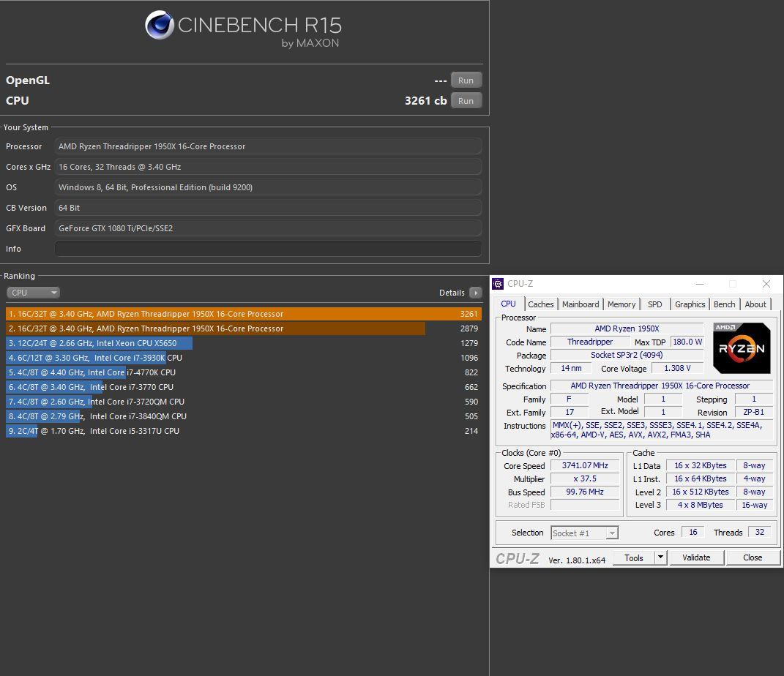Select the Intel Xeon X5650 ranking row
784x676 pixels.
click(244, 343)
